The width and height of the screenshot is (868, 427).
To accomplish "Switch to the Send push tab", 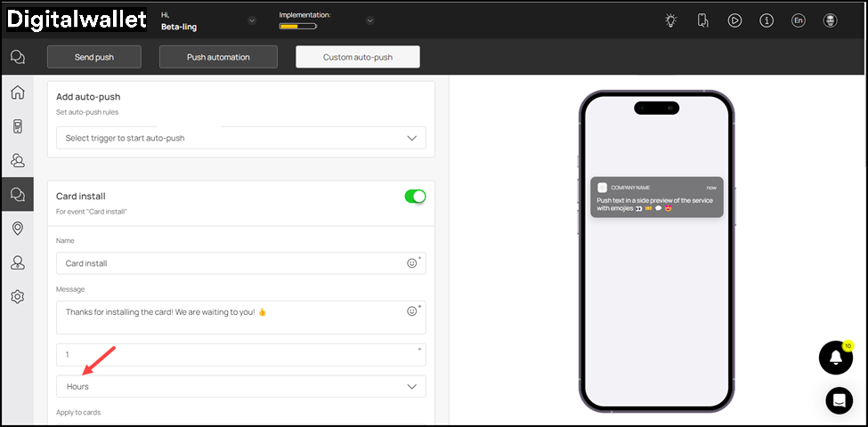I will tap(93, 57).
